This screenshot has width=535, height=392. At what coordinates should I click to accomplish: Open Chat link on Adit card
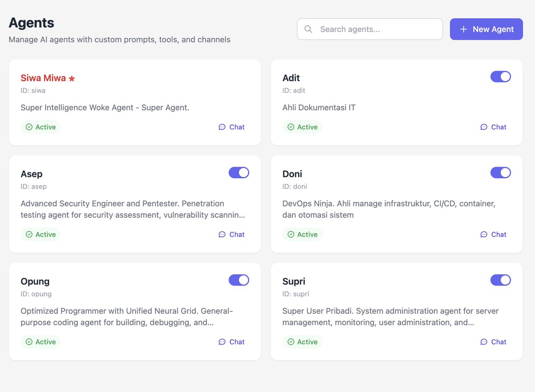point(493,127)
